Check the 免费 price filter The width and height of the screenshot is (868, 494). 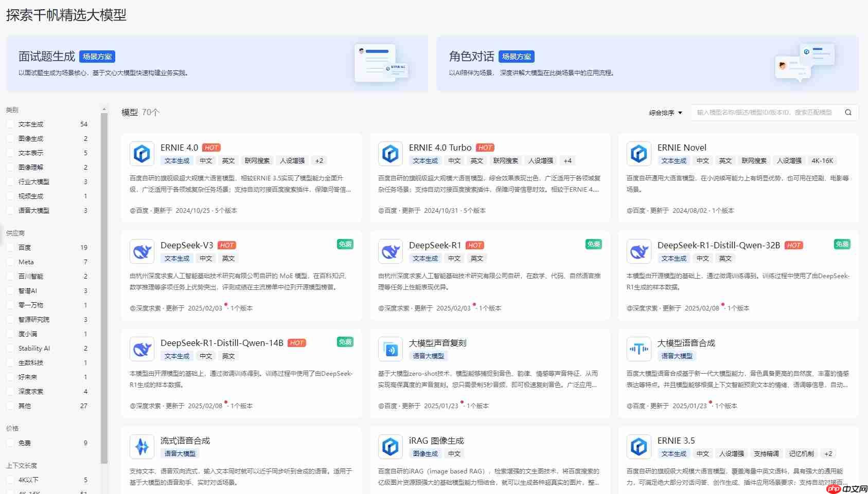pyautogui.click(x=10, y=443)
